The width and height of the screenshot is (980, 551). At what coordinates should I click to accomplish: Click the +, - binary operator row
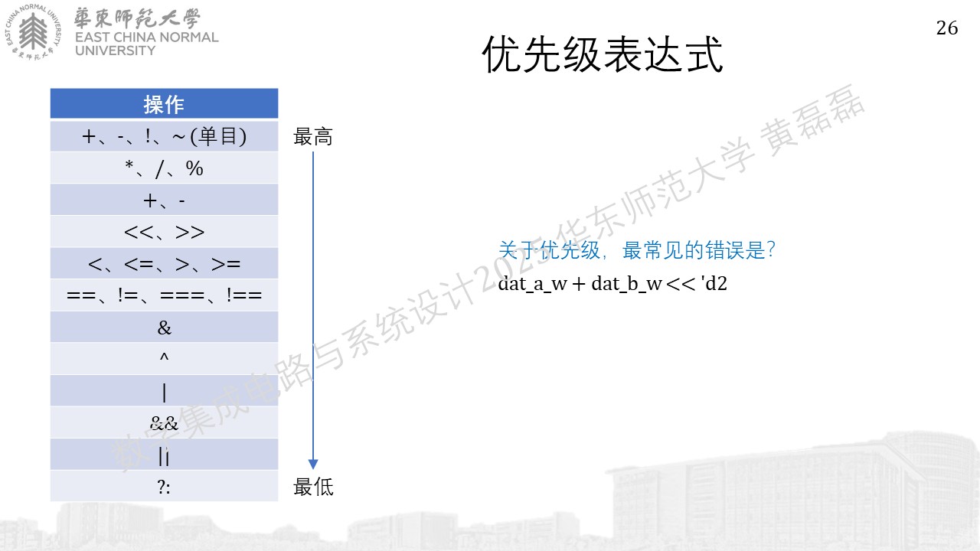pyautogui.click(x=164, y=200)
